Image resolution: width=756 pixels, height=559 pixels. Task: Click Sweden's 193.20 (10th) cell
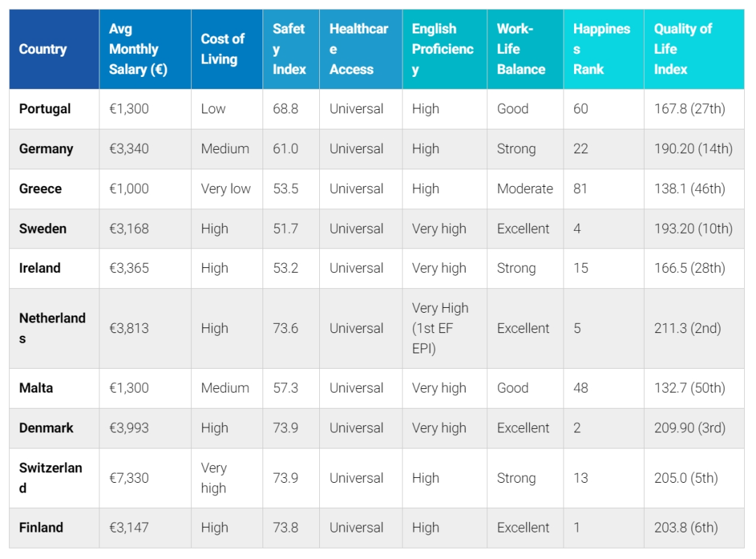[x=694, y=229]
